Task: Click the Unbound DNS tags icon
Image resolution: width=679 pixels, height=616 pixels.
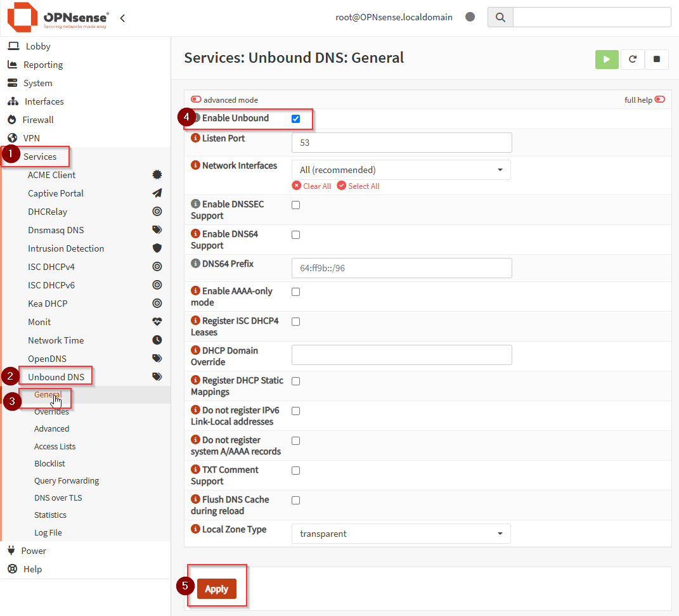Action: click(157, 376)
